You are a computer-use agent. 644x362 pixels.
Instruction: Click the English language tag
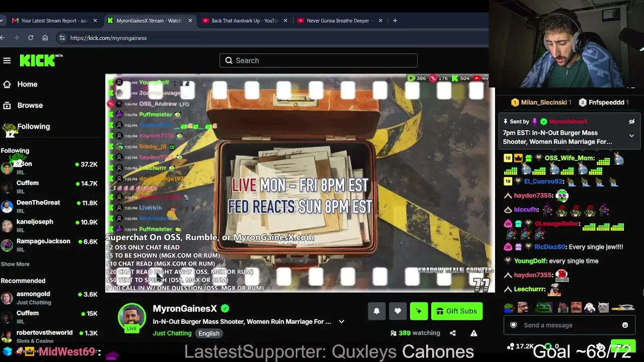pos(209,333)
